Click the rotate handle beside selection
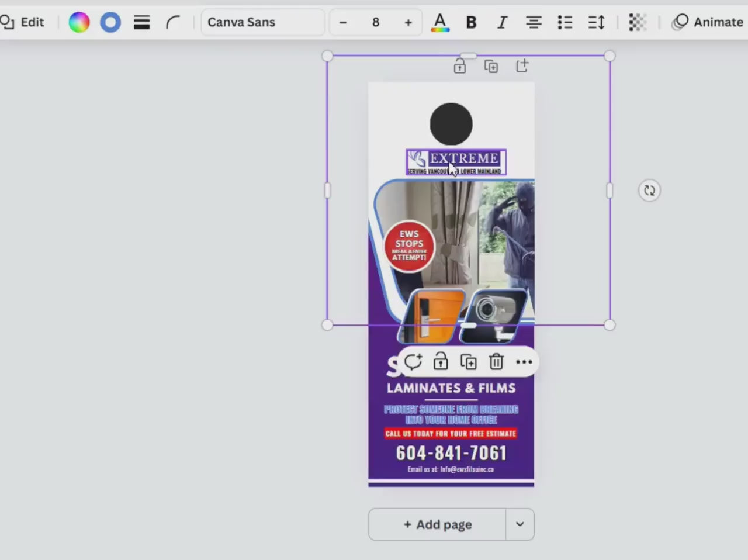 tap(649, 191)
